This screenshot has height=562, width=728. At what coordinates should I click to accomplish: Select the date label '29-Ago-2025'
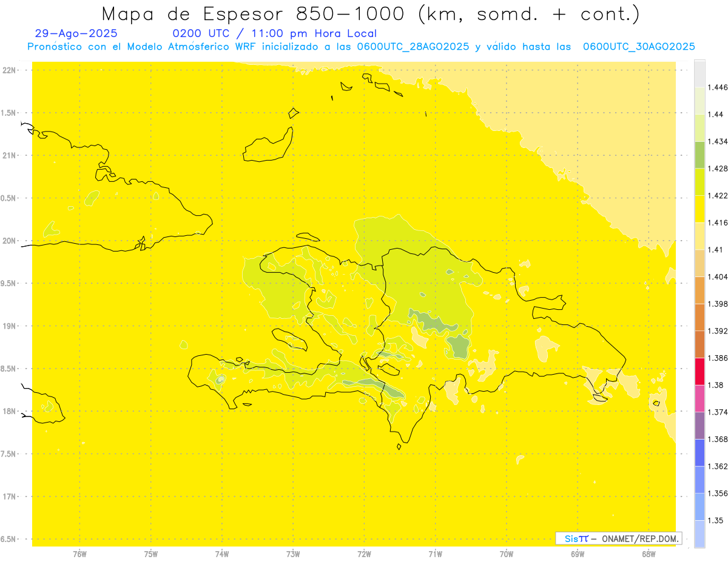click(76, 34)
